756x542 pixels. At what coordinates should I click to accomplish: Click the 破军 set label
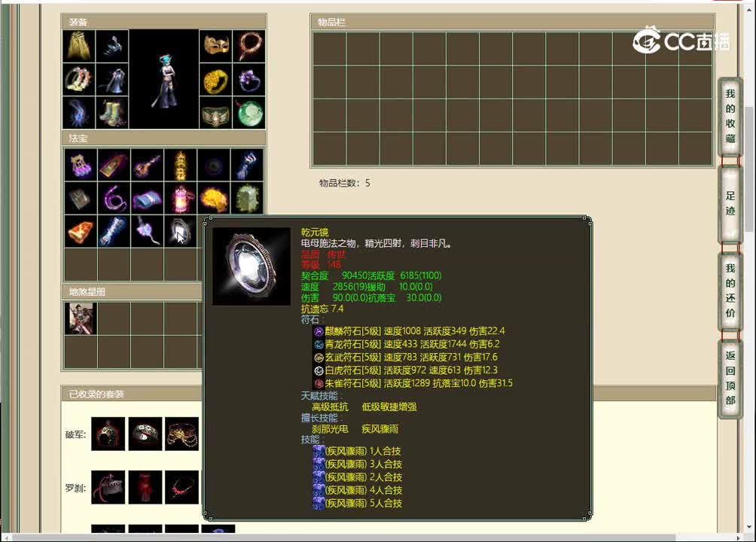click(76, 434)
